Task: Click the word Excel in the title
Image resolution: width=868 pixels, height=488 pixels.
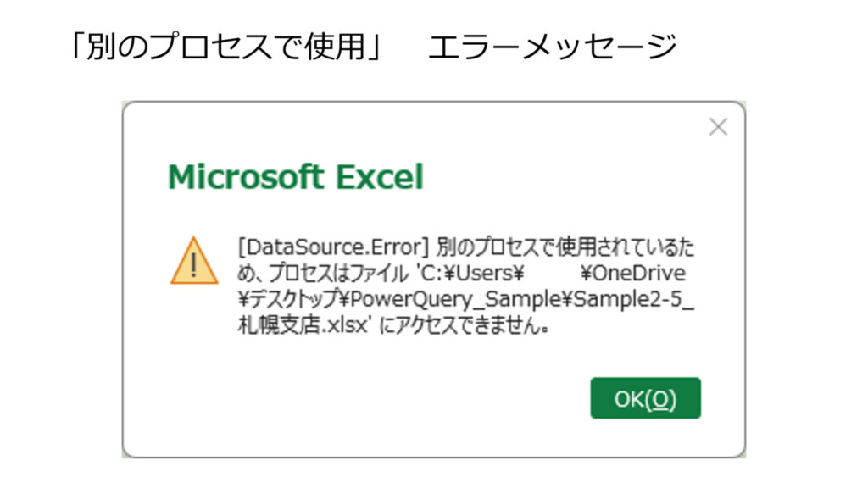Action: point(380,177)
